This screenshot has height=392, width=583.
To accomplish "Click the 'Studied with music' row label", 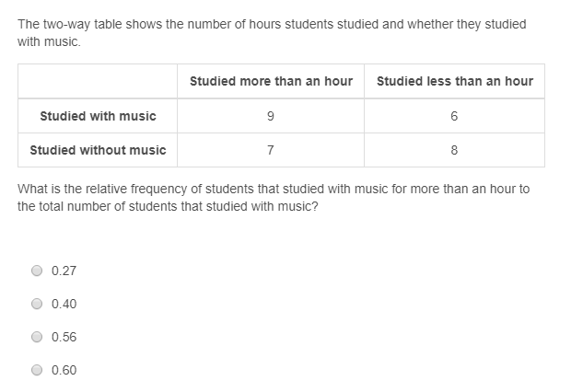I will click(x=98, y=116).
